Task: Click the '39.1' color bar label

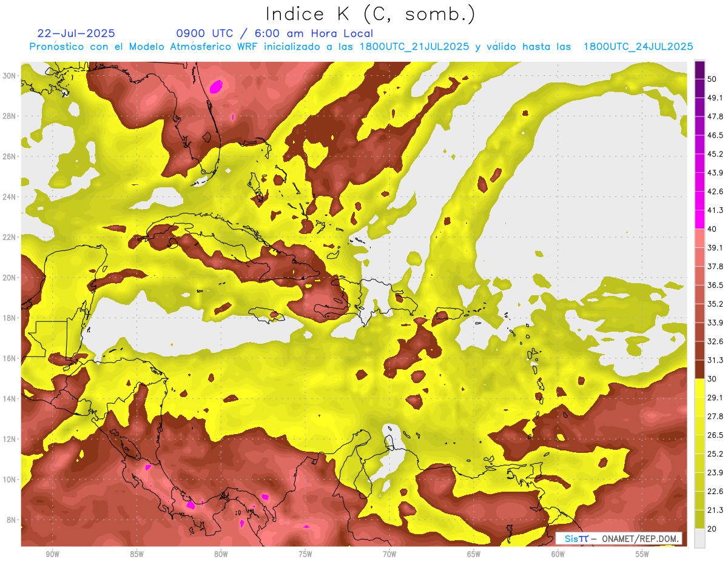Action: tap(715, 248)
